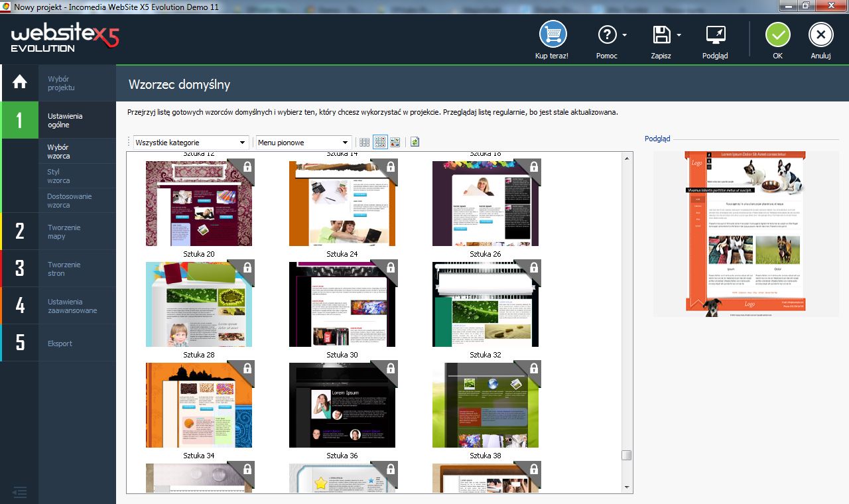The image size is (849, 504).
Task: Select Wybór wzorca submenu item
Action: pyautogui.click(x=78, y=151)
